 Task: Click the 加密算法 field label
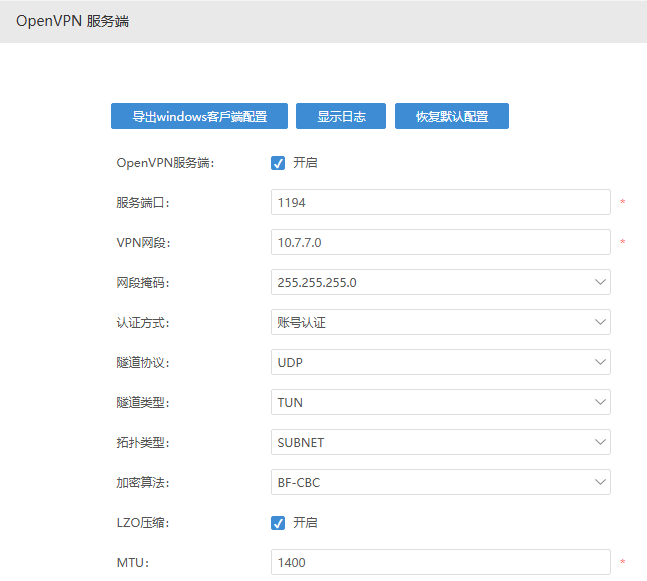[143, 483]
